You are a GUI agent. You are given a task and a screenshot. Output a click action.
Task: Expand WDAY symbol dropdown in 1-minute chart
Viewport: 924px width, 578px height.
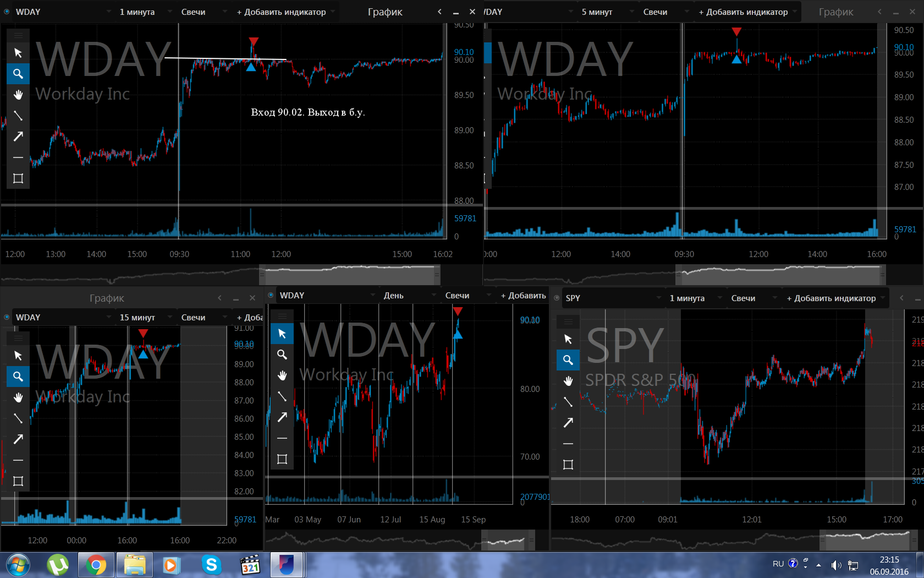pos(108,12)
